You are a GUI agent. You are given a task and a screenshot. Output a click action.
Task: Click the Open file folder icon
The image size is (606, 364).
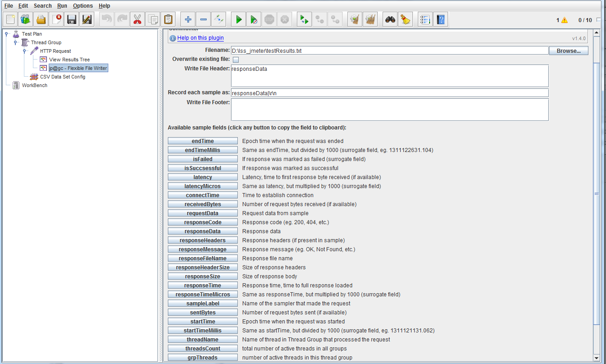tap(41, 19)
